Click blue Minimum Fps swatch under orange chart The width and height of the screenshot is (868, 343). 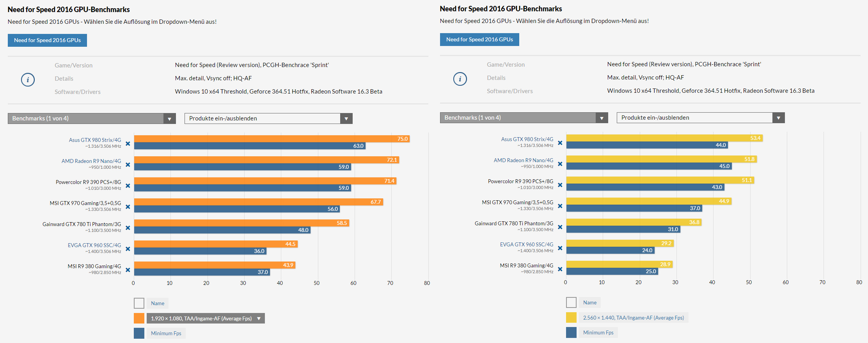[139, 333]
